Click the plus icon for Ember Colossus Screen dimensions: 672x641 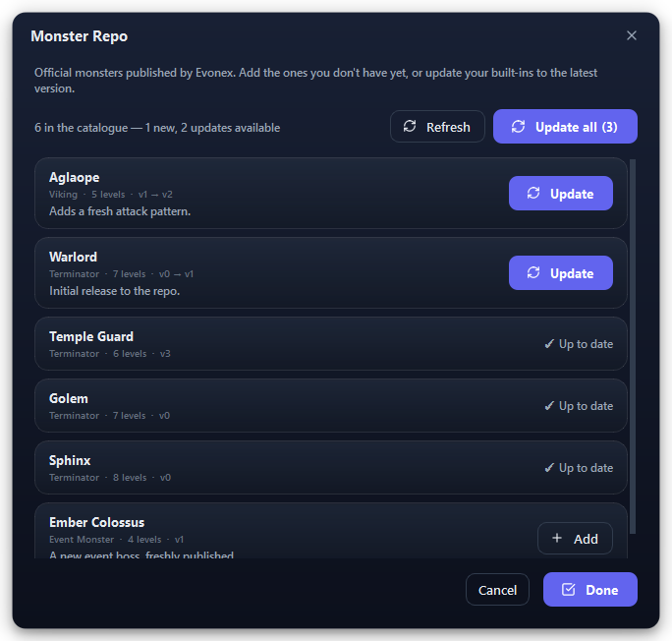tap(557, 538)
